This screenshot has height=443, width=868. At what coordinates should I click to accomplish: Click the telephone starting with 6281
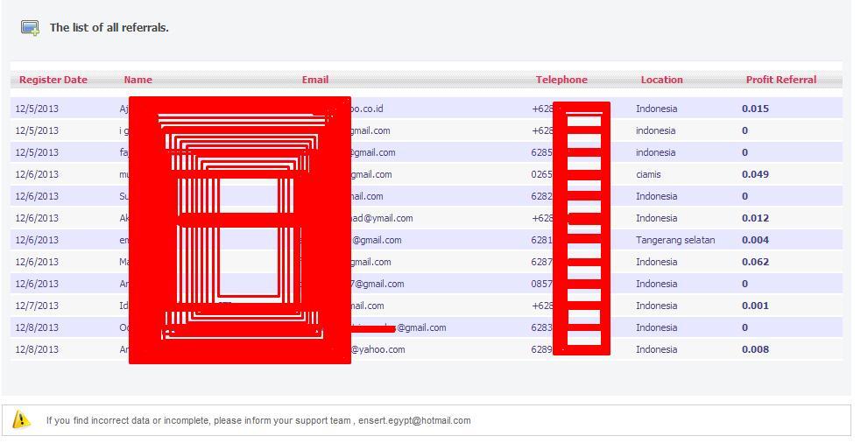click(x=542, y=240)
